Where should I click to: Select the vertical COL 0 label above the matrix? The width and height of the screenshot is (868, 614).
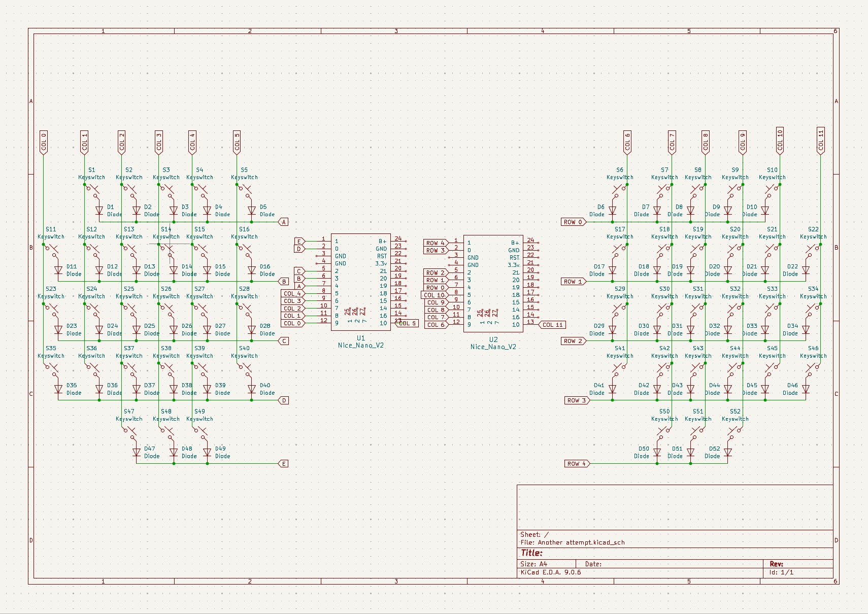[x=44, y=142]
